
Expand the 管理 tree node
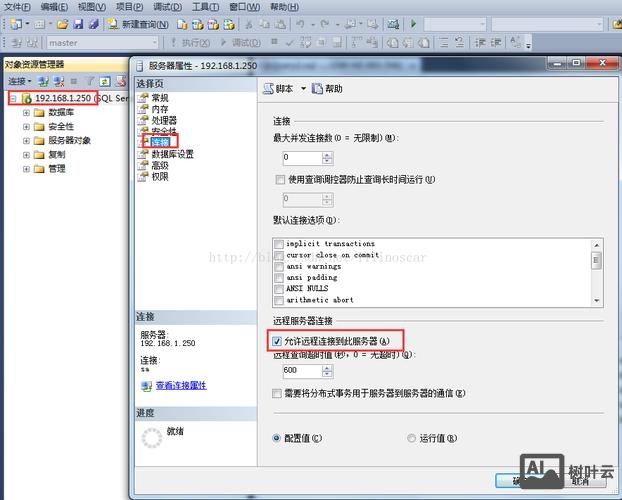point(26,169)
